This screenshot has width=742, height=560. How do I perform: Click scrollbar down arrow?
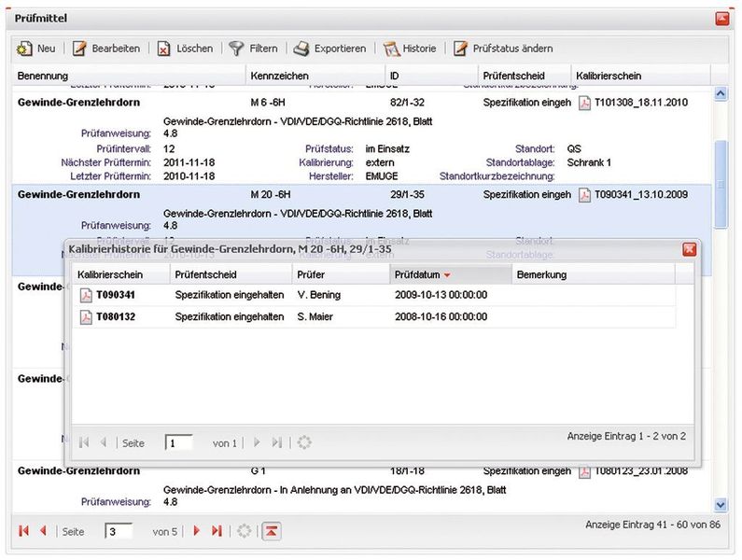[721, 505]
